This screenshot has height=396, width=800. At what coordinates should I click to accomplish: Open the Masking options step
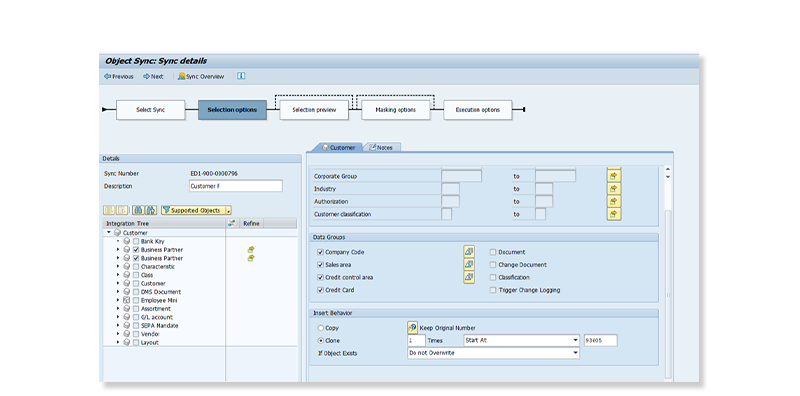coord(396,110)
